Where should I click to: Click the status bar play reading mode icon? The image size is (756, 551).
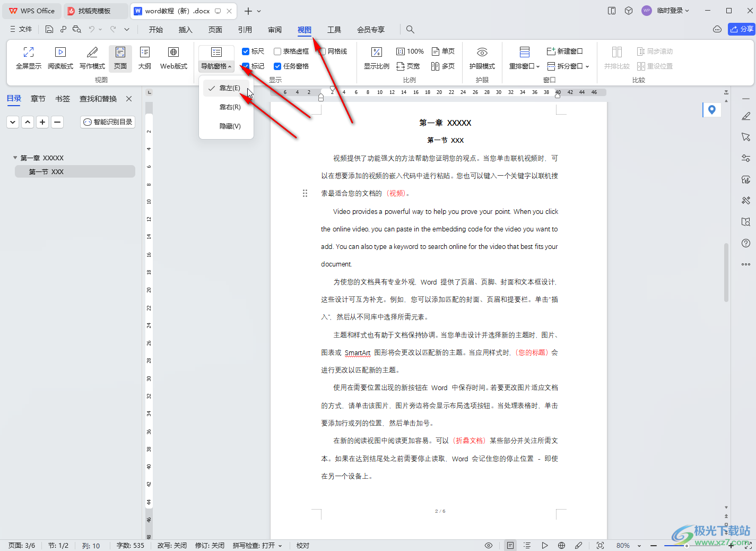coord(544,545)
